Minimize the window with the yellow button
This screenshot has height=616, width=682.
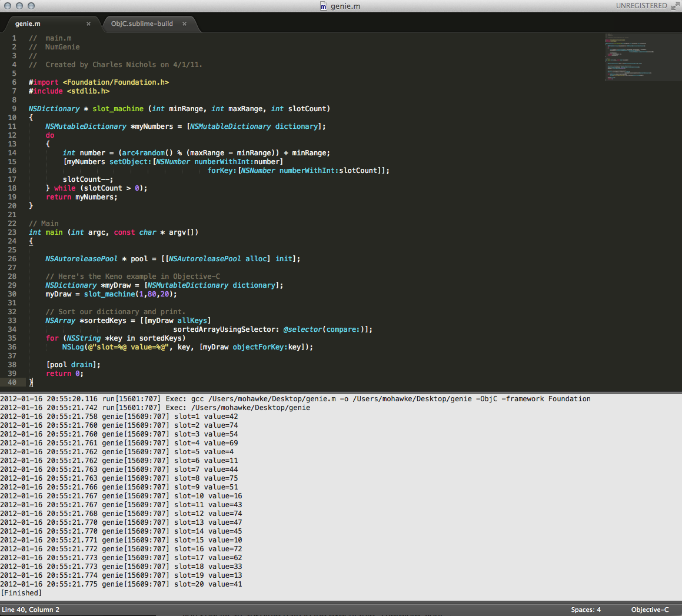pyautogui.click(x=19, y=6)
